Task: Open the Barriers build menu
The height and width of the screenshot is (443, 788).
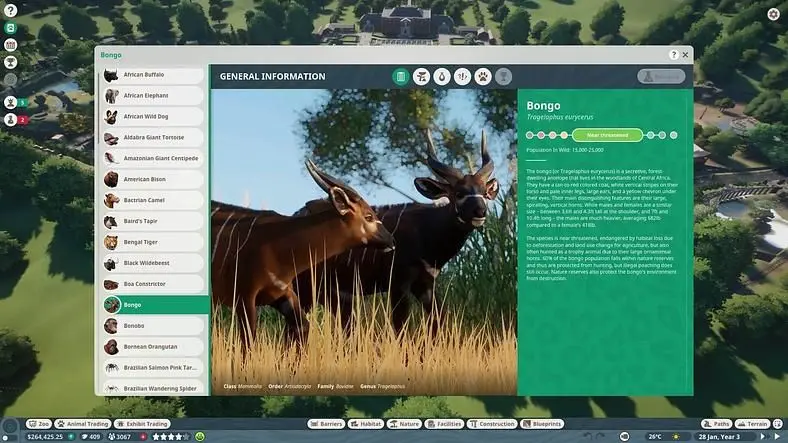Action: [326, 424]
